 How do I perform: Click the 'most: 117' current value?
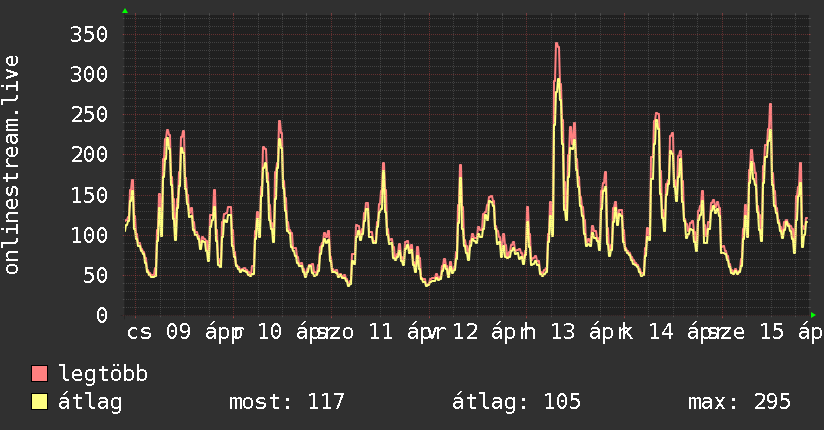point(286,402)
